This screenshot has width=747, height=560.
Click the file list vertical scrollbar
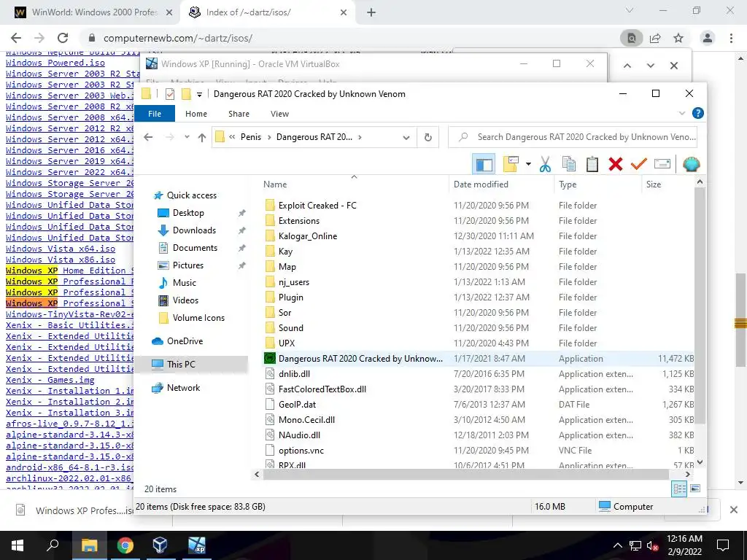pos(700,305)
